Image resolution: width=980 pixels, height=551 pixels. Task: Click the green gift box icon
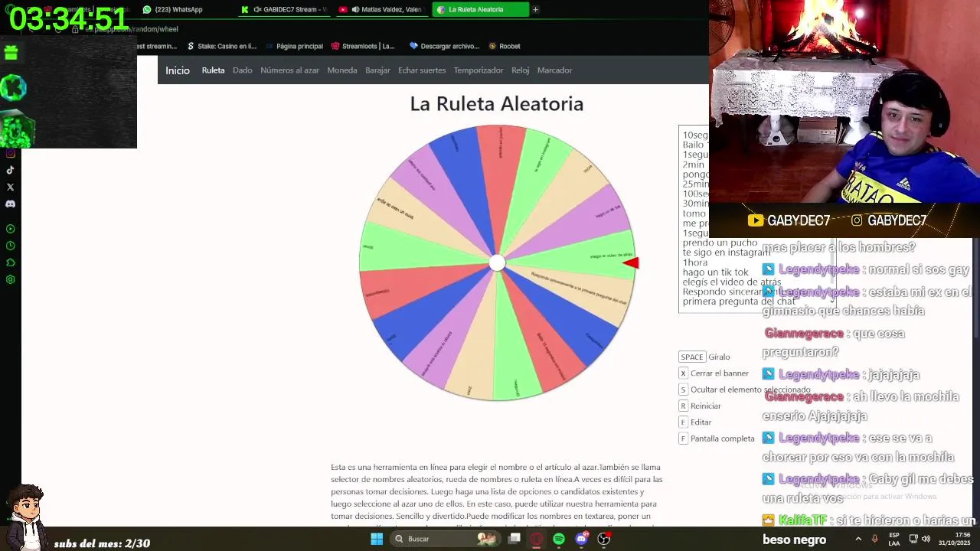point(11,53)
